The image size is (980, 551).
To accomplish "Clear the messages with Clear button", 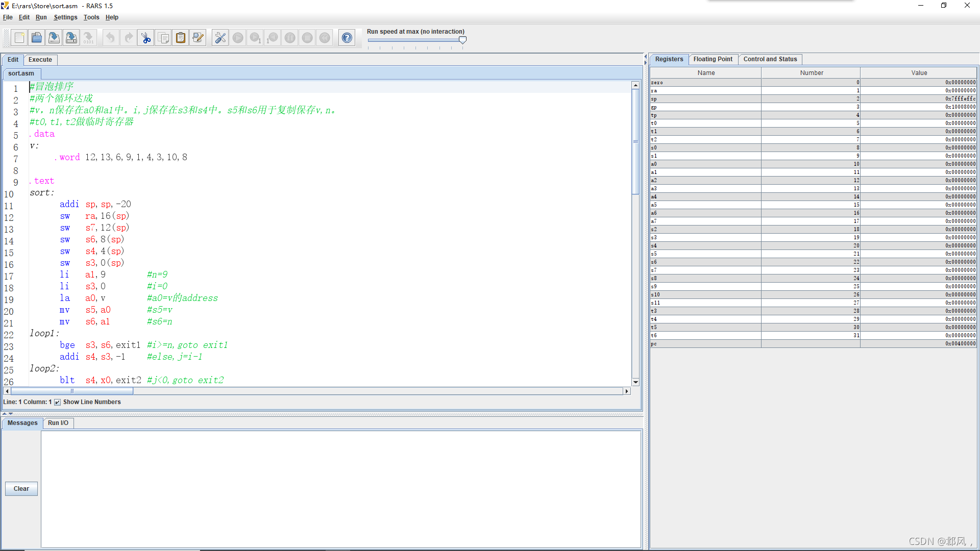I will click(x=21, y=489).
